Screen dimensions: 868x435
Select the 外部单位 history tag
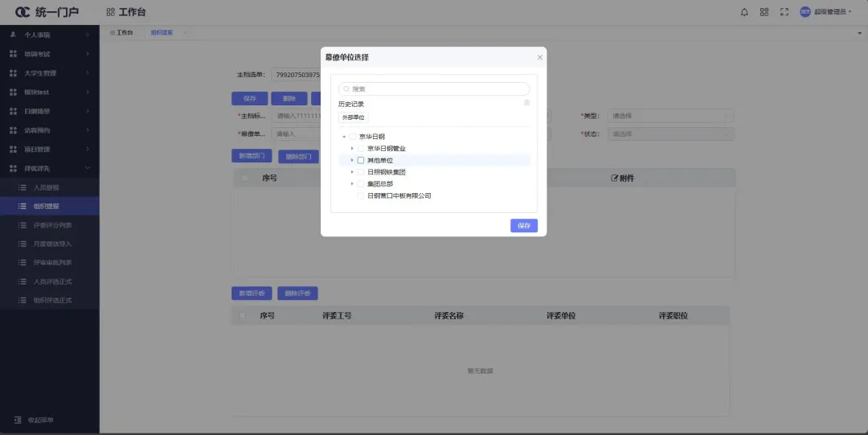click(353, 117)
